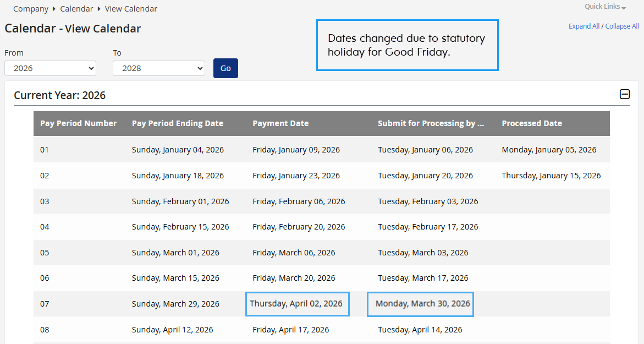Click the Go button
The width and height of the screenshot is (644, 344).
225,68
